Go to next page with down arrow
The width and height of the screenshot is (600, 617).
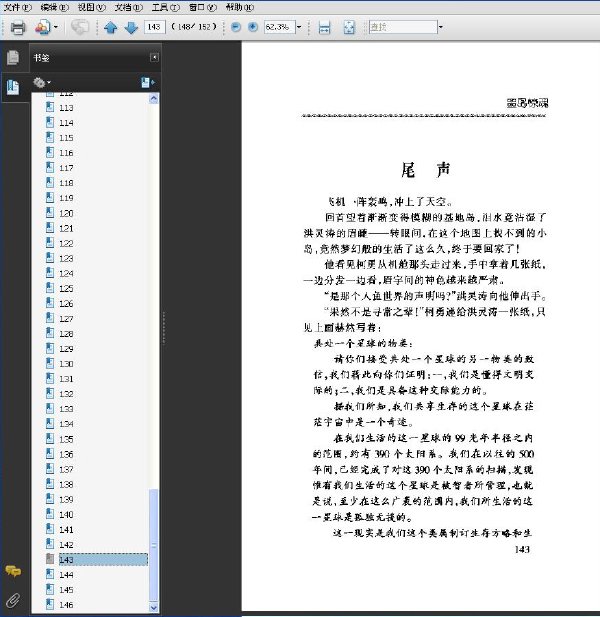131,27
